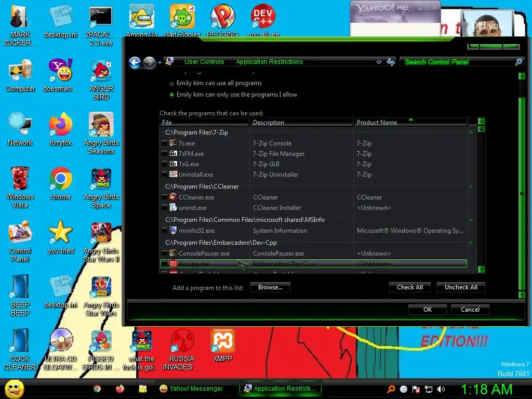The width and height of the screenshot is (532, 399).
Task: Click Uncheck All button
Action: pos(461,287)
